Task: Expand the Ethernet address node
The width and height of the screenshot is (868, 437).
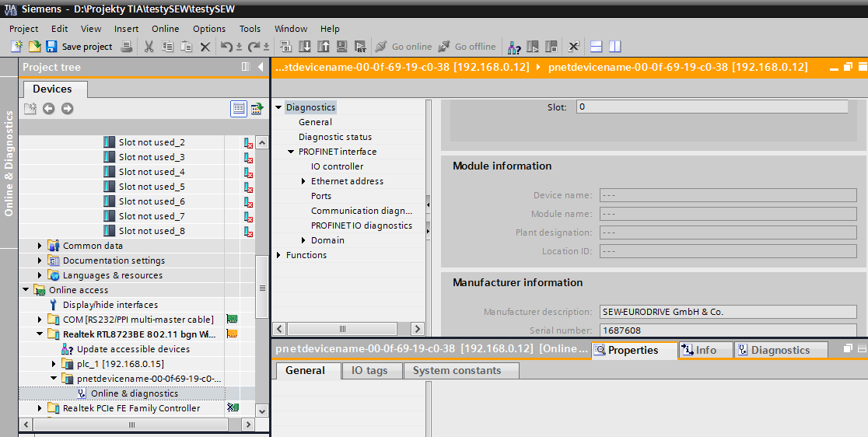Action: [x=304, y=181]
